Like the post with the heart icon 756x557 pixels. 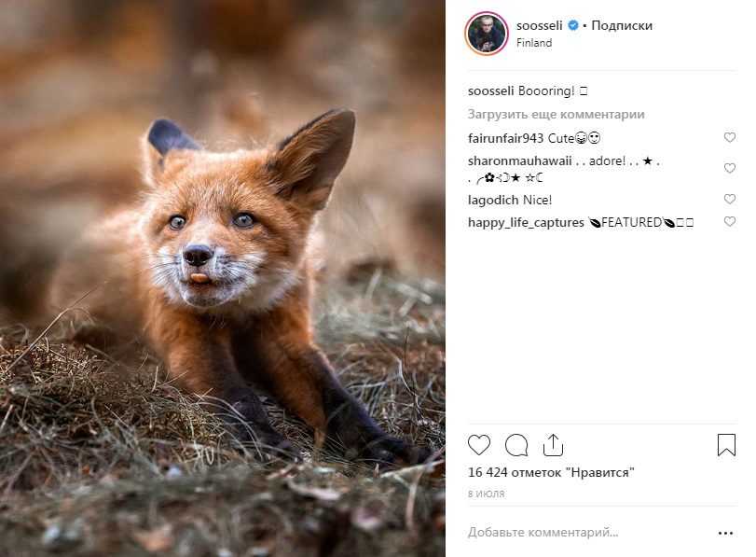click(x=479, y=445)
